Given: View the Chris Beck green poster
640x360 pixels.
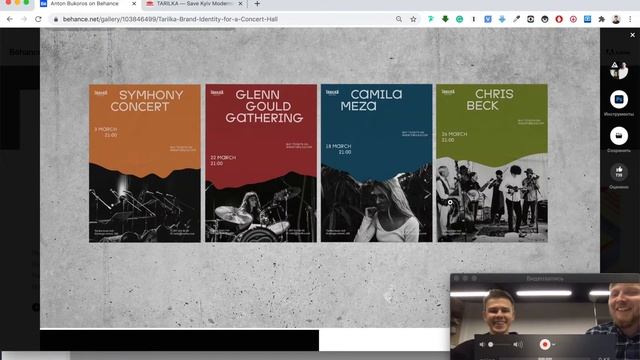Looking at the screenshot, I should tap(492, 163).
